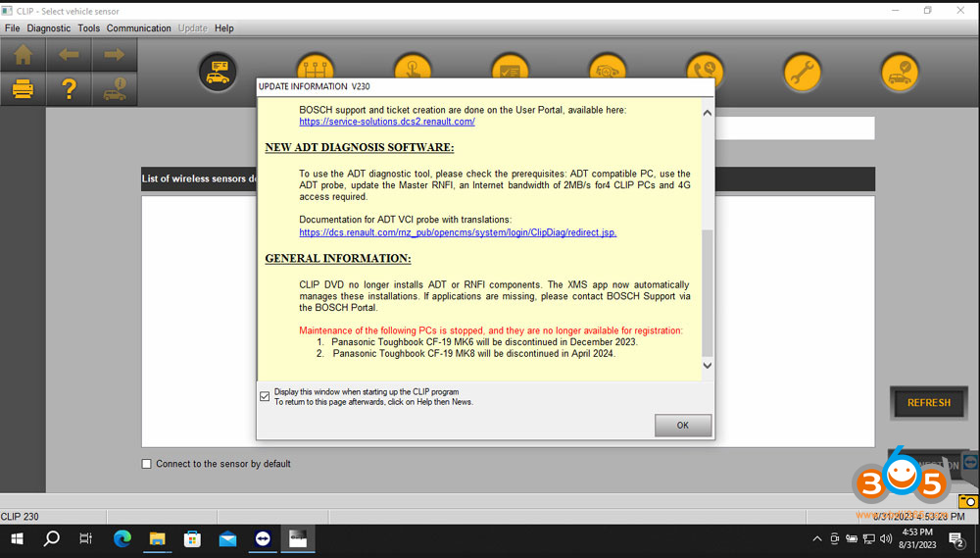Select the vehicle sensor round icon
The width and height of the screenshot is (980, 558).
coord(218,72)
